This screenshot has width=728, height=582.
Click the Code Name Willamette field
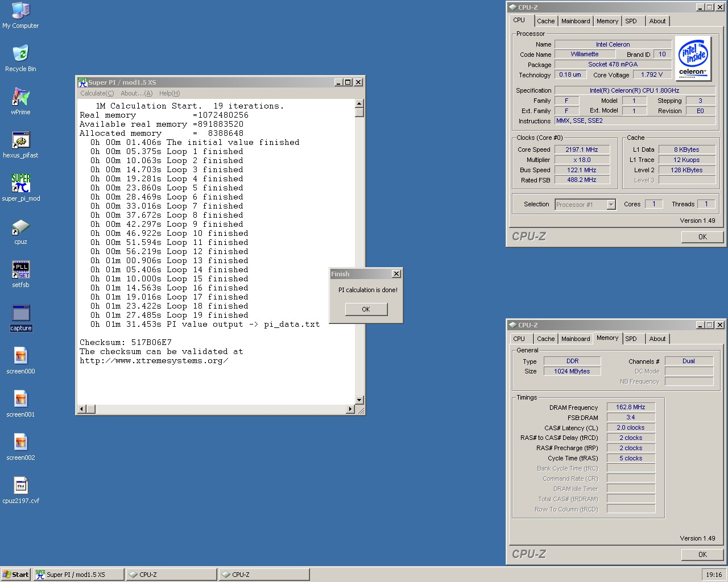[585, 54]
